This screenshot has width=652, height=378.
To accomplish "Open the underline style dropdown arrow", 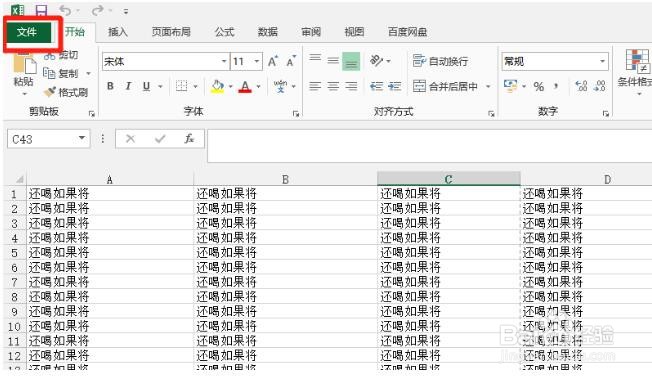I will tap(160, 86).
